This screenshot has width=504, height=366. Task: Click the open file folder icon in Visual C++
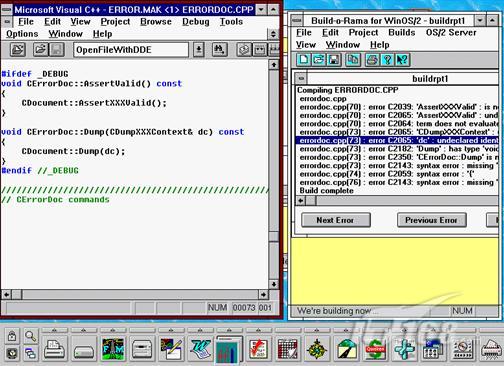tap(41, 50)
